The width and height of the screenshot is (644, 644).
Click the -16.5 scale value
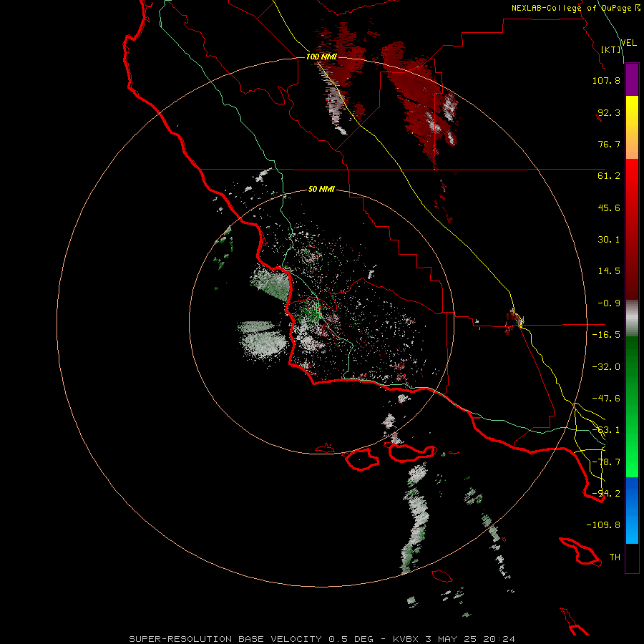tap(606, 335)
